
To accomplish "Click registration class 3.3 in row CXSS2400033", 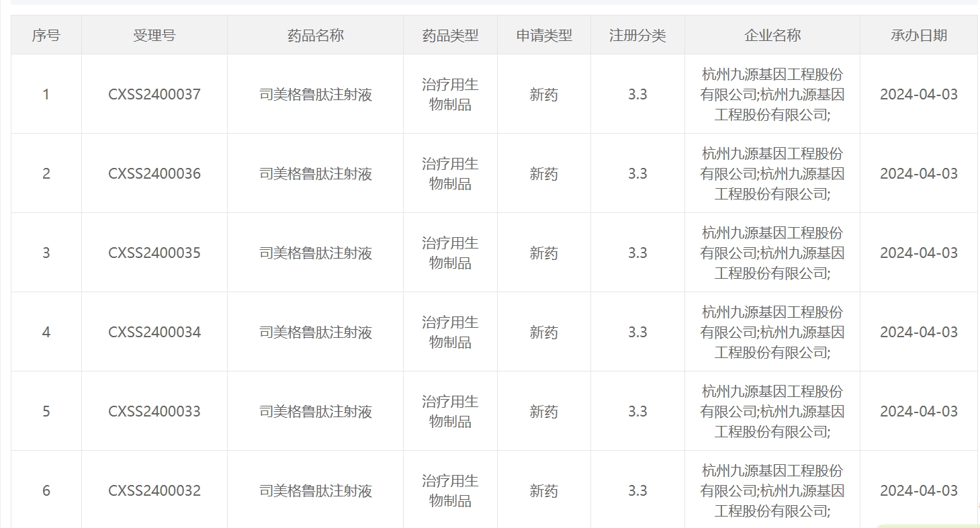I will (637, 412).
